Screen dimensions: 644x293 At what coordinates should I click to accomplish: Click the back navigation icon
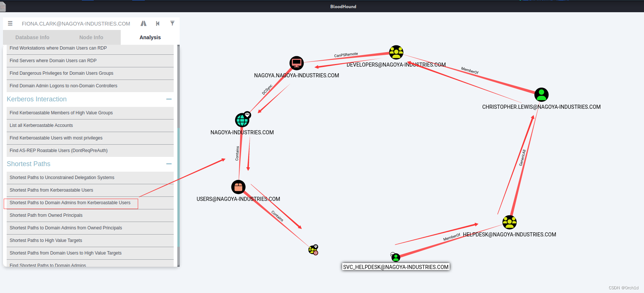[x=158, y=23]
